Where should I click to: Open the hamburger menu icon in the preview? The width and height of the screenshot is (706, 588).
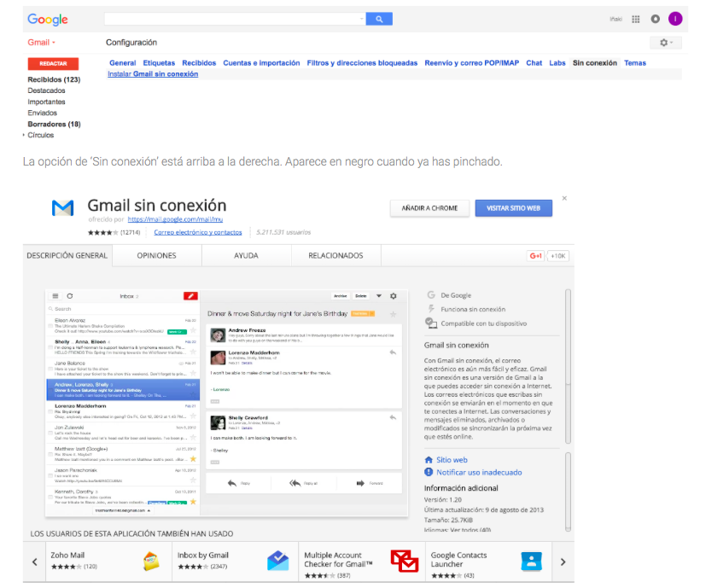[54, 295]
